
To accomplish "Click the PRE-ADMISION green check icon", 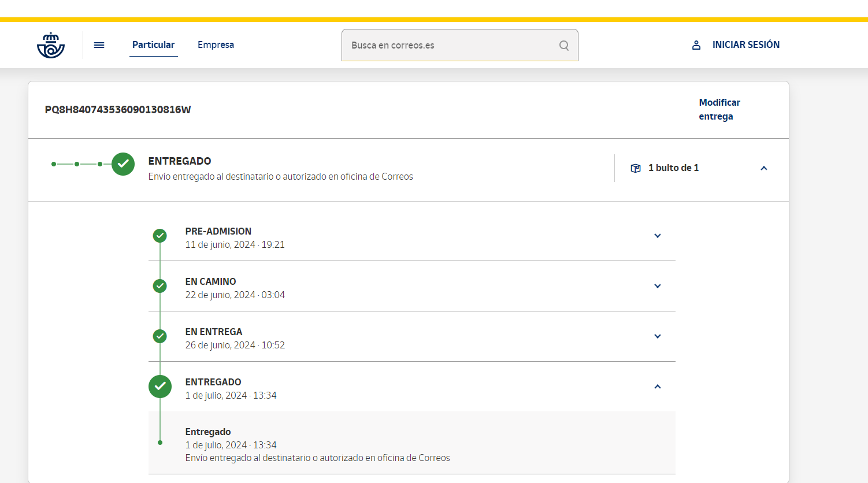I will [160, 236].
